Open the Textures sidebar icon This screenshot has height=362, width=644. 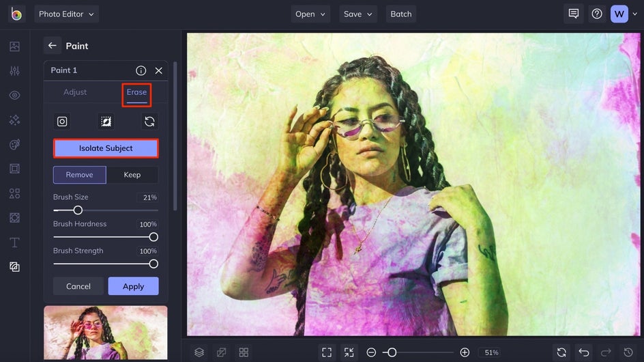tap(14, 266)
